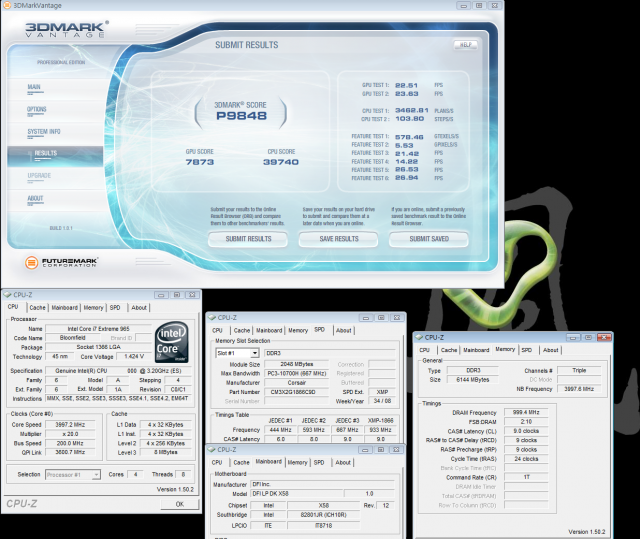Switch to About tab in CPU-Z CPU window

tap(139, 308)
